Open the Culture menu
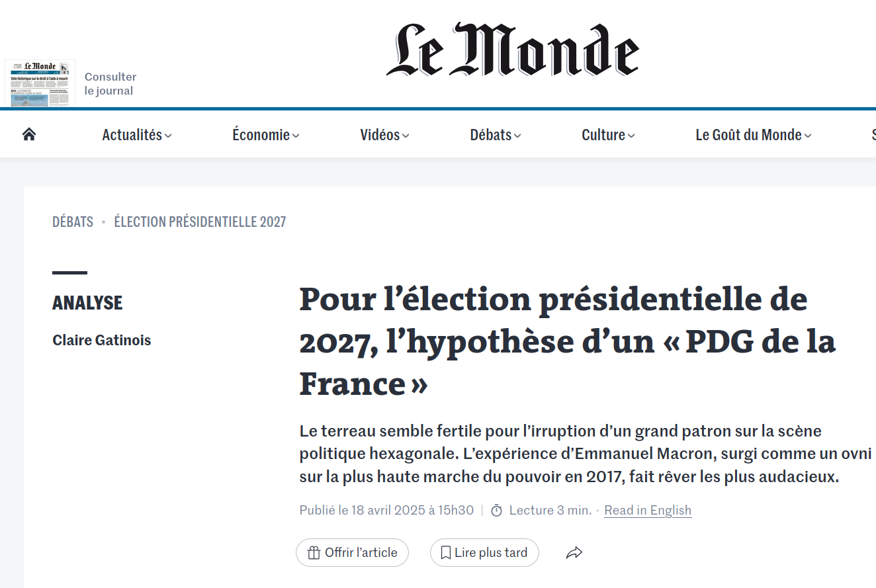This screenshot has height=588, width=876. click(608, 135)
